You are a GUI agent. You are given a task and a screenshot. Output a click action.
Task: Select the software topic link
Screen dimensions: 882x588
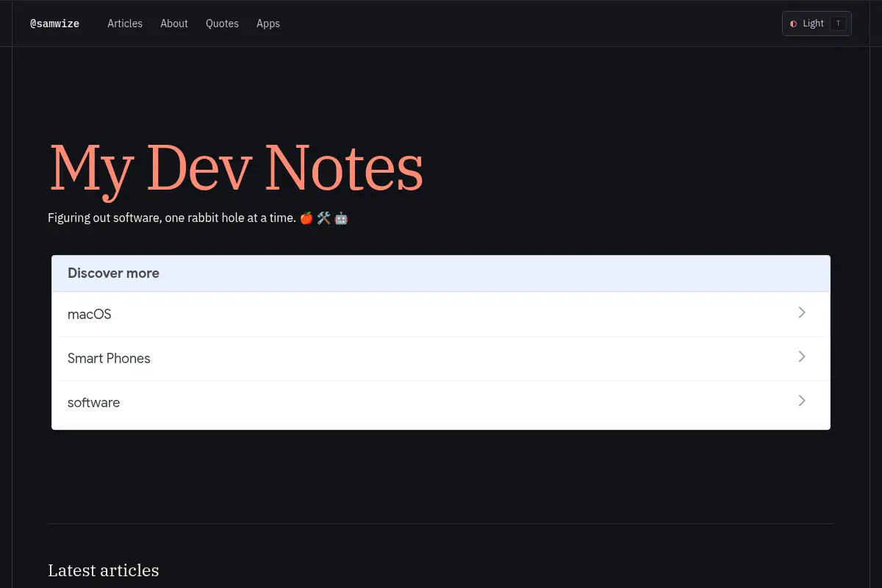(x=441, y=403)
